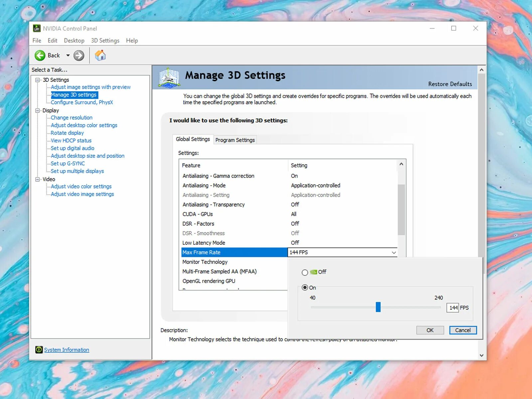Select the Multi-Frame Sampled AA (MFAA) row

click(x=234, y=271)
